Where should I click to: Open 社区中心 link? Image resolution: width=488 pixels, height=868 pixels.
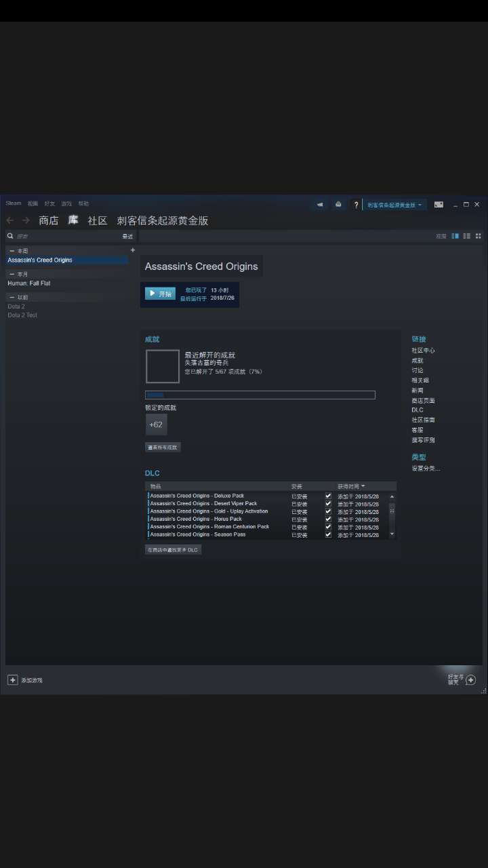[x=423, y=351]
